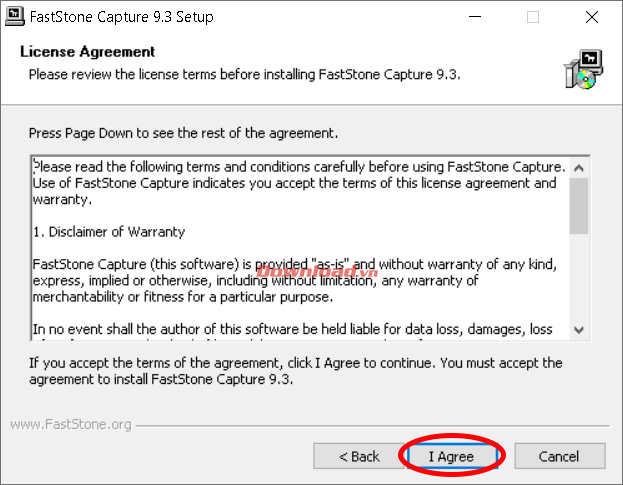Click the www.FastStone.org text
The image size is (623, 485).
[x=70, y=425]
